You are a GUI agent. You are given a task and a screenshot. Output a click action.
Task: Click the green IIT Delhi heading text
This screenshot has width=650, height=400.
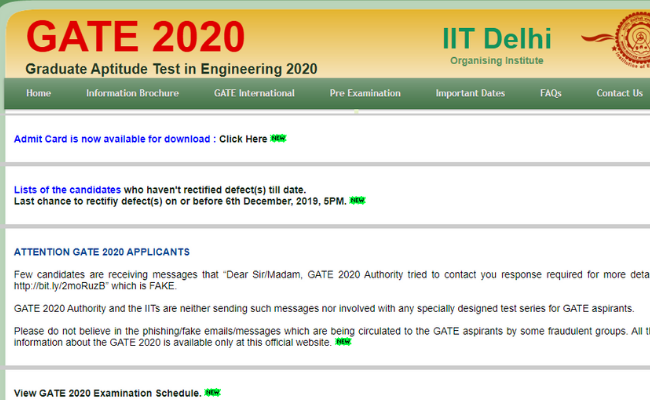click(496, 37)
